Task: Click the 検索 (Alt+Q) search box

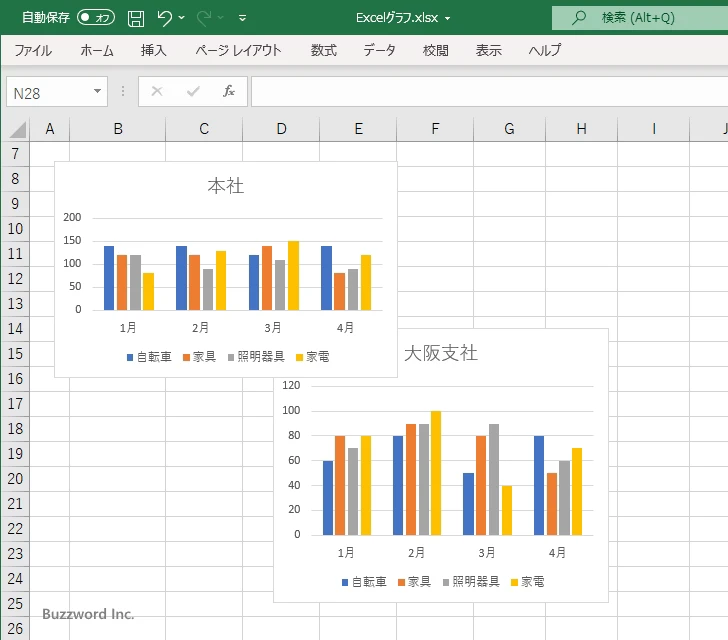Action: (640, 18)
